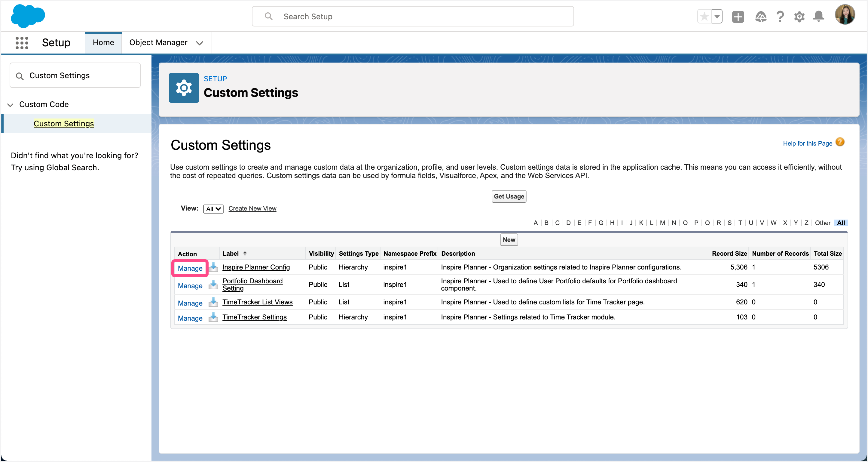The image size is (868, 462).
Task: Click Manage next to TimeTracker Settings
Action: tap(190, 318)
